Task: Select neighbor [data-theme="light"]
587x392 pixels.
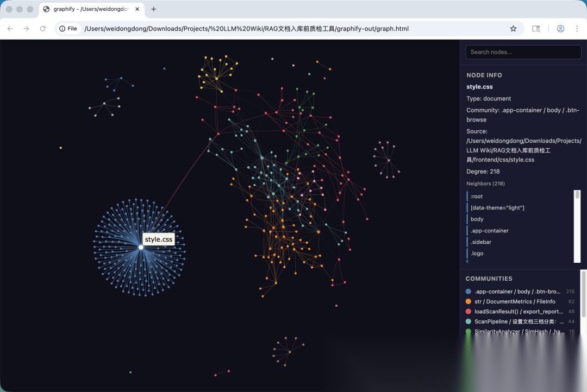Action: tap(520, 207)
